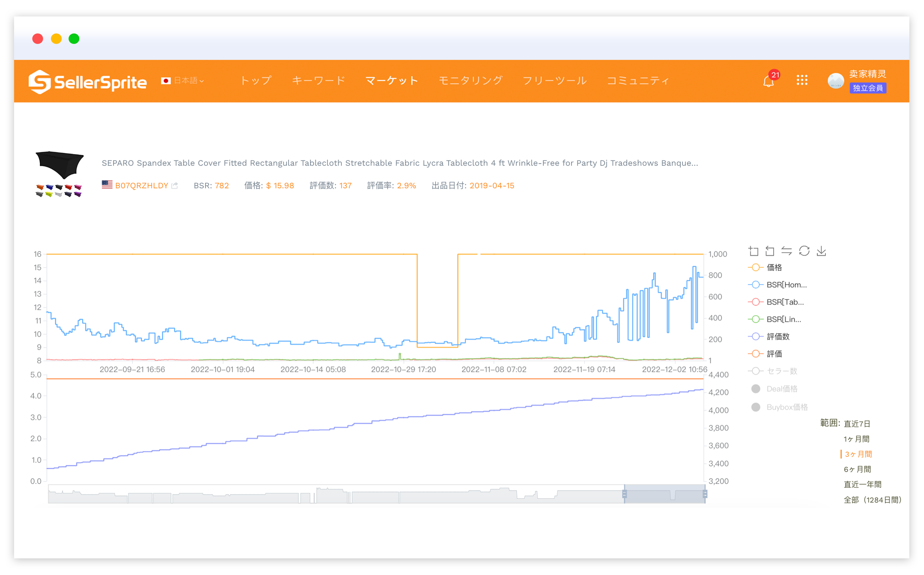Click the macOS green maximize button
The width and height of the screenshot is (924, 575).
[74, 39]
